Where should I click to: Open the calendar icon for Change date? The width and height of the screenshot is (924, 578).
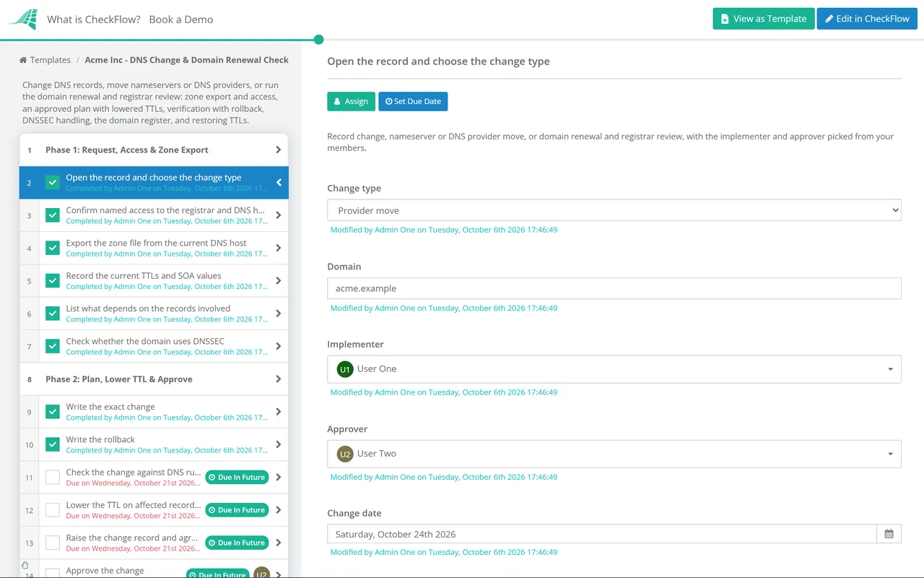(889, 534)
